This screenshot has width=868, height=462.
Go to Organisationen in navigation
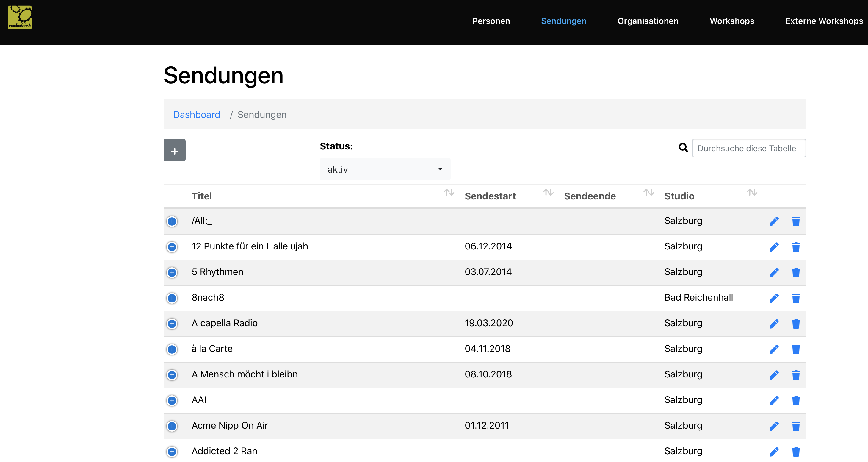[648, 21]
